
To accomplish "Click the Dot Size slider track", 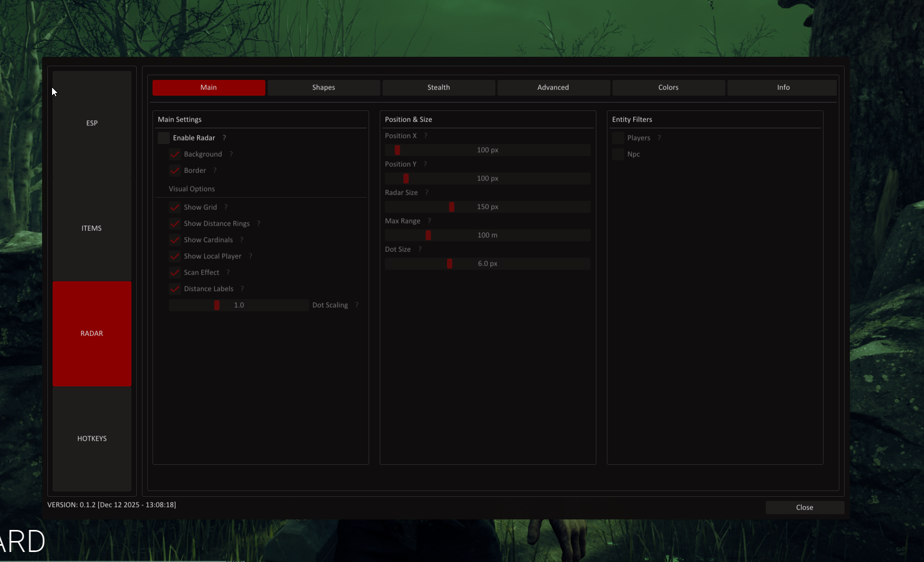I will point(488,263).
